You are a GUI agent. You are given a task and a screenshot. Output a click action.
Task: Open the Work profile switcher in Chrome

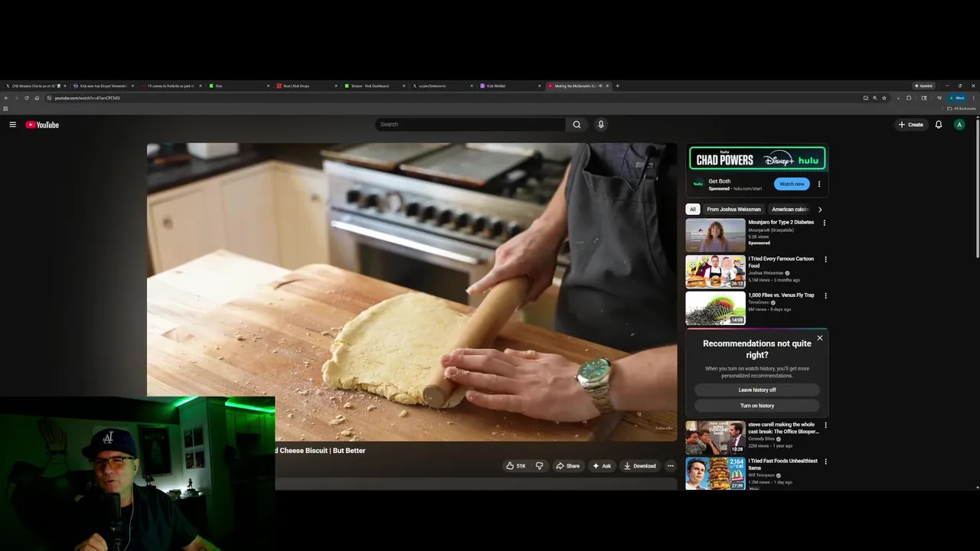pyautogui.click(x=957, y=98)
